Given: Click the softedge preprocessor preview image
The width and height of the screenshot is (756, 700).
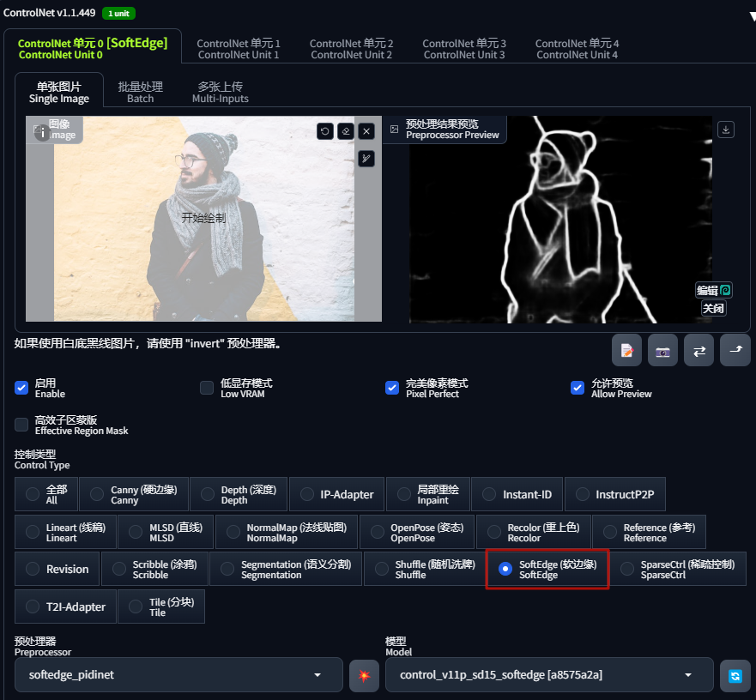Looking at the screenshot, I should pyautogui.click(x=560, y=220).
